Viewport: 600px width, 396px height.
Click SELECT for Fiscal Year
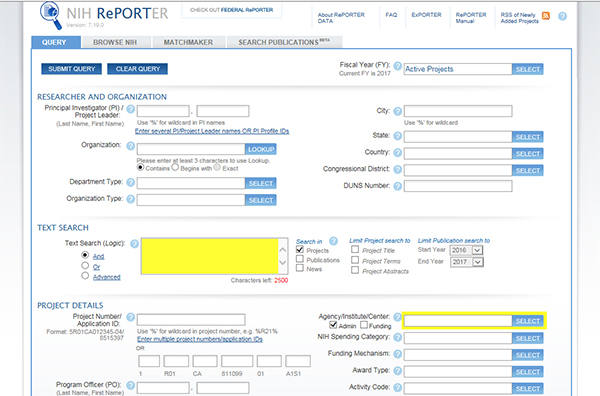pos(527,69)
